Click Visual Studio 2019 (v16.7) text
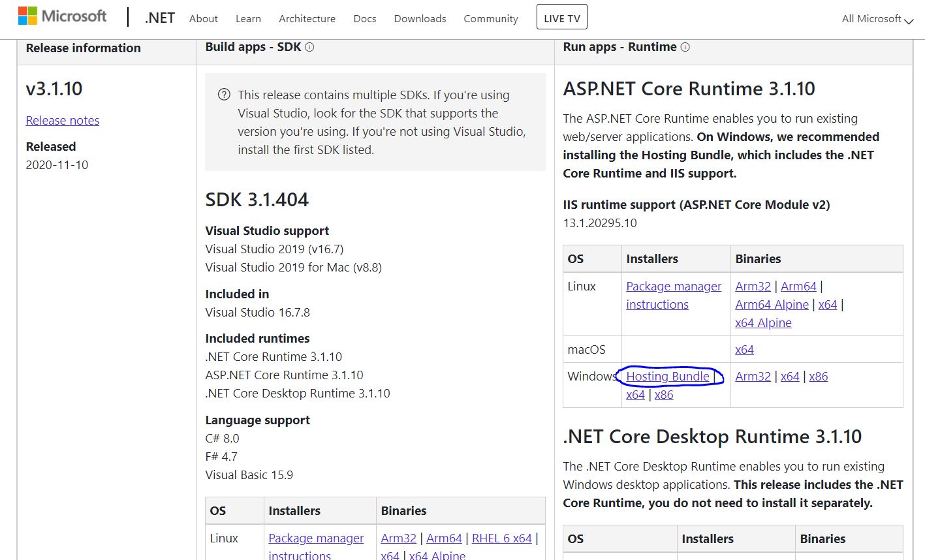Viewport: 925px width, 560px height. pos(274,249)
